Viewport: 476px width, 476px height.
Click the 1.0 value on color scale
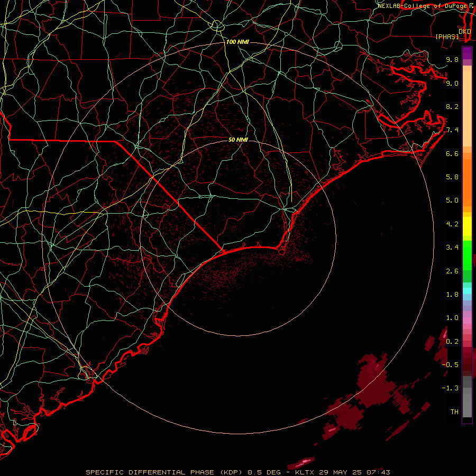click(452, 318)
